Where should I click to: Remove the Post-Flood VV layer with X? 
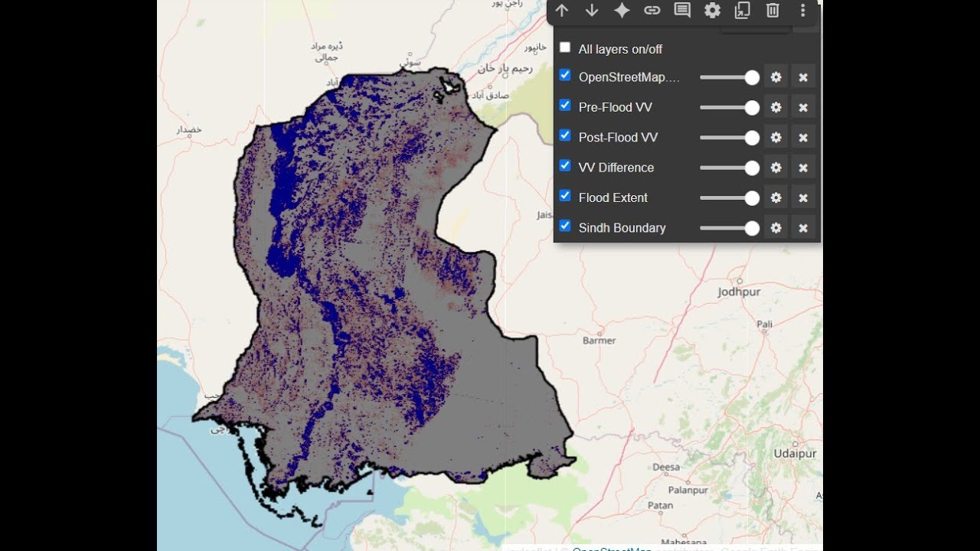click(x=803, y=138)
